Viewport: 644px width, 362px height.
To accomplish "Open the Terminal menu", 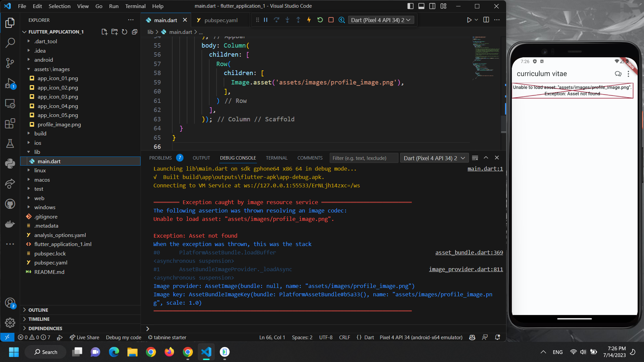I will point(135,6).
